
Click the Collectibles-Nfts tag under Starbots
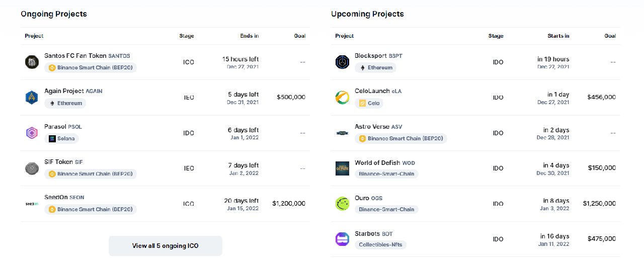(x=381, y=245)
